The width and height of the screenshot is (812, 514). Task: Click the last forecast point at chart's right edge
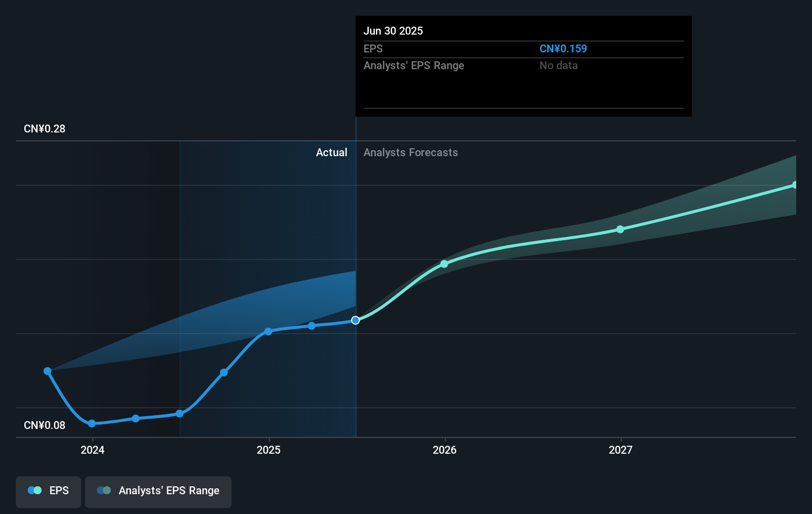click(795, 185)
